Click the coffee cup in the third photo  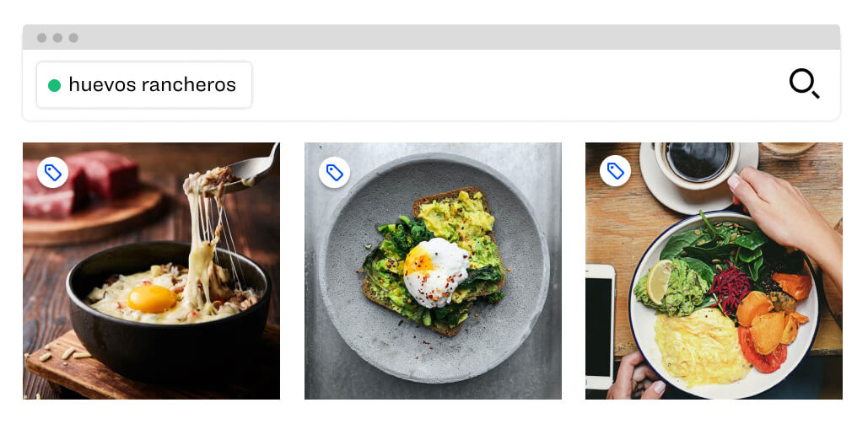coord(698,163)
